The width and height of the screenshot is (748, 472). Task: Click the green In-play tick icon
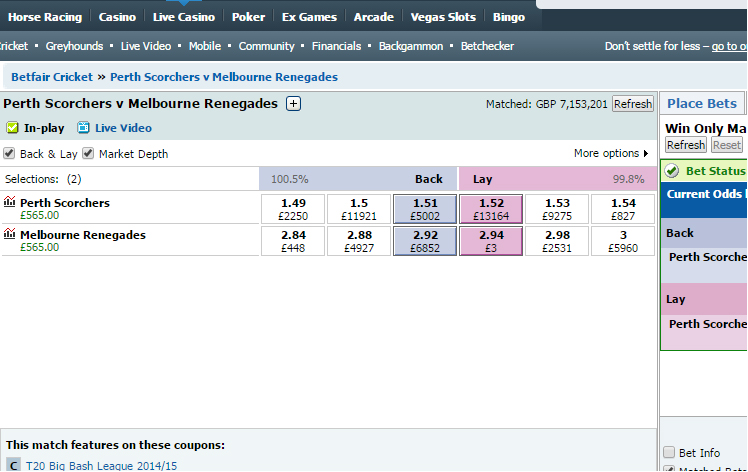coord(12,128)
